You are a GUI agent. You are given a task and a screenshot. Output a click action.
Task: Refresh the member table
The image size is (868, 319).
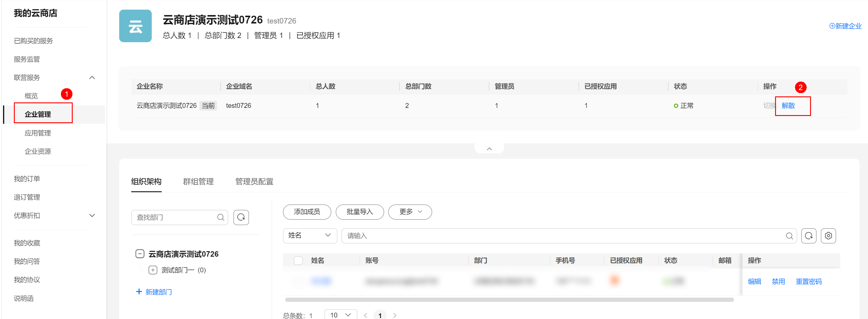pyautogui.click(x=808, y=236)
